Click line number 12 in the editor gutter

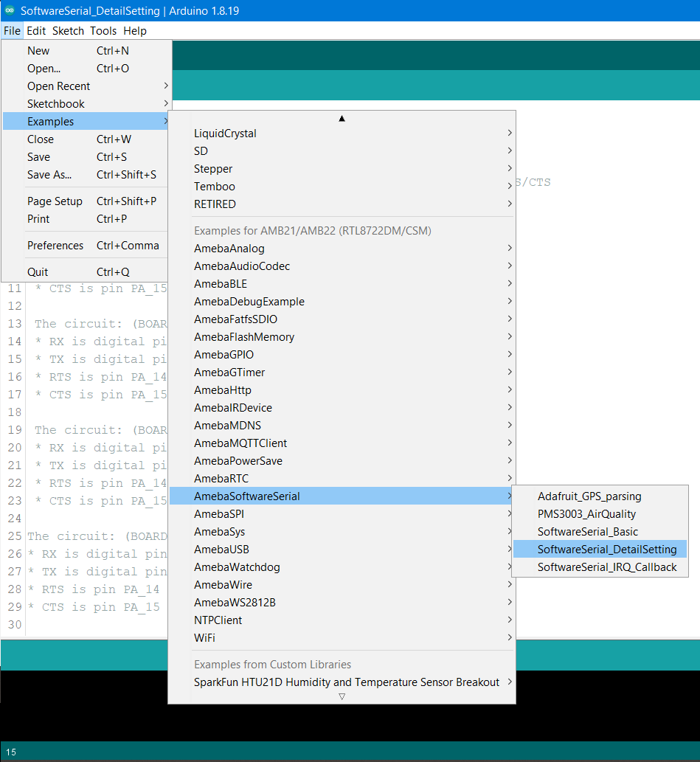pos(15,306)
